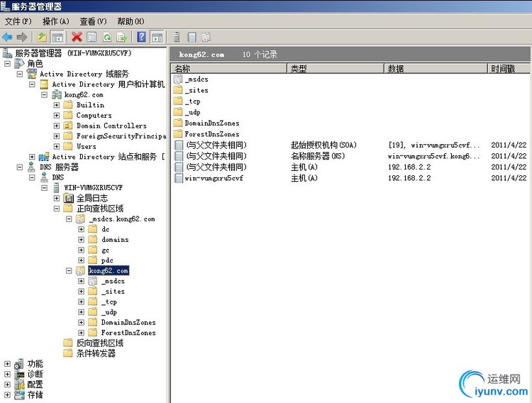Expand the 功能 node
The width and height of the screenshot is (532, 403).
[8, 363]
